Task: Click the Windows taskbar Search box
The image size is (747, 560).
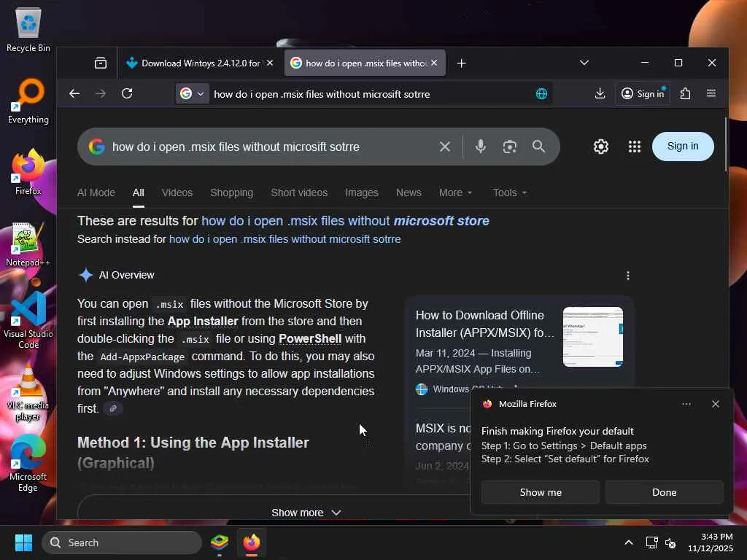Action: pyautogui.click(x=122, y=542)
